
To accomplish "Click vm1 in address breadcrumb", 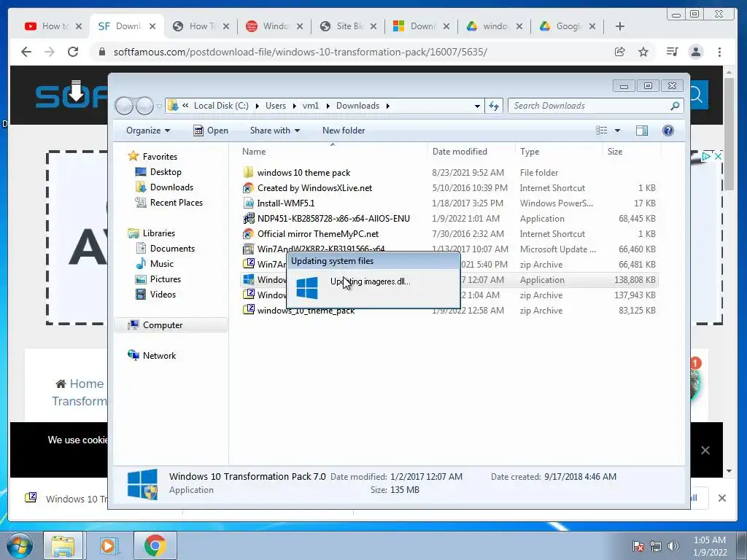I will 311,106.
